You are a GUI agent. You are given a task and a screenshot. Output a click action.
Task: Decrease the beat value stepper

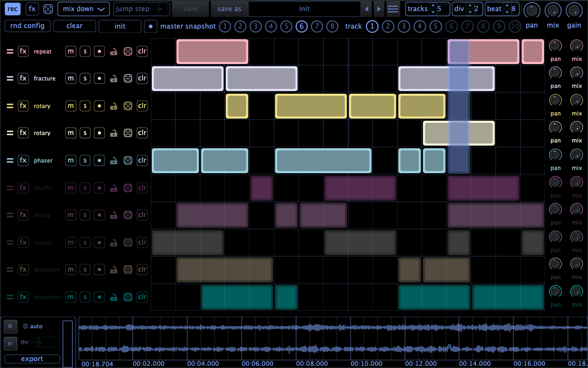click(x=507, y=12)
